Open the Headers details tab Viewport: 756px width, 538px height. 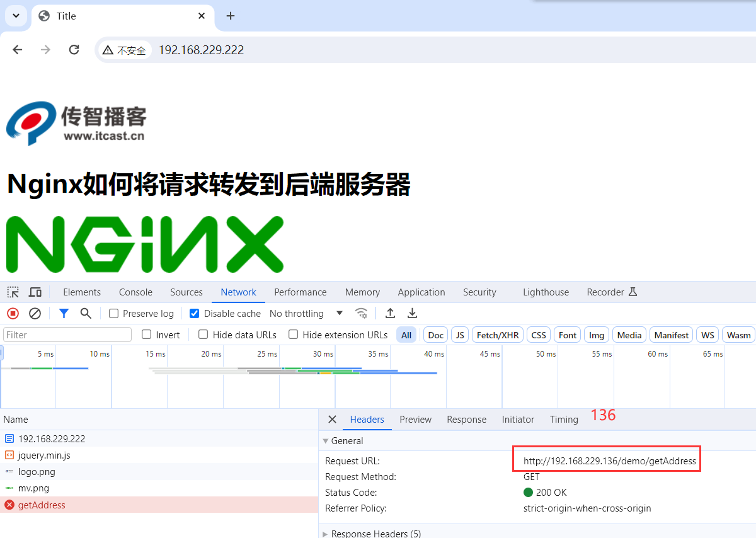point(367,420)
